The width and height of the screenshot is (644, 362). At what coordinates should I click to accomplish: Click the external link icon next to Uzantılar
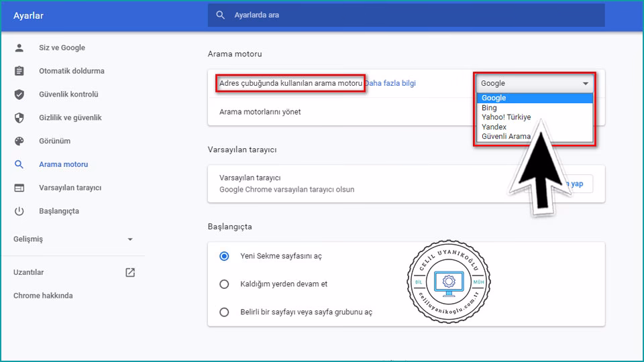(130, 273)
